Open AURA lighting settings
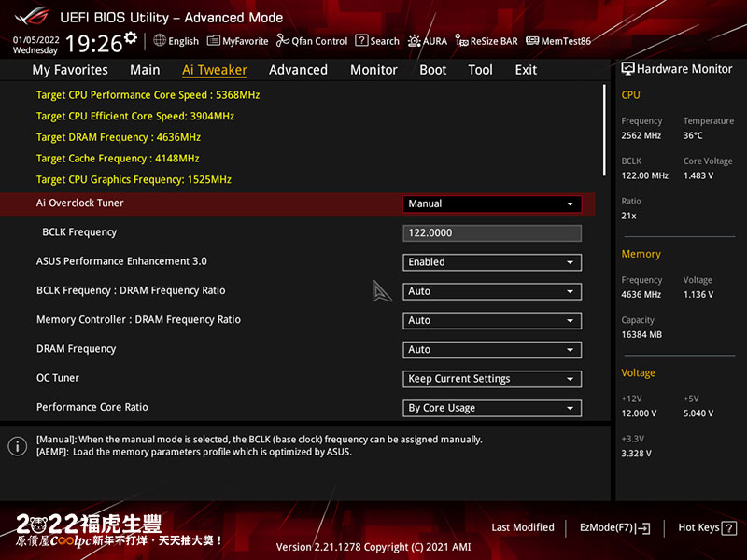The height and width of the screenshot is (560, 747). [415, 41]
